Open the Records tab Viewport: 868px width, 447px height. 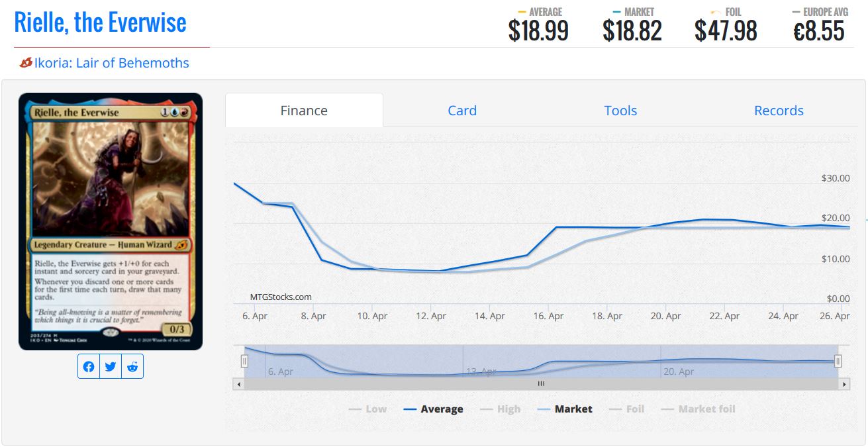pyautogui.click(x=779, y=111)
